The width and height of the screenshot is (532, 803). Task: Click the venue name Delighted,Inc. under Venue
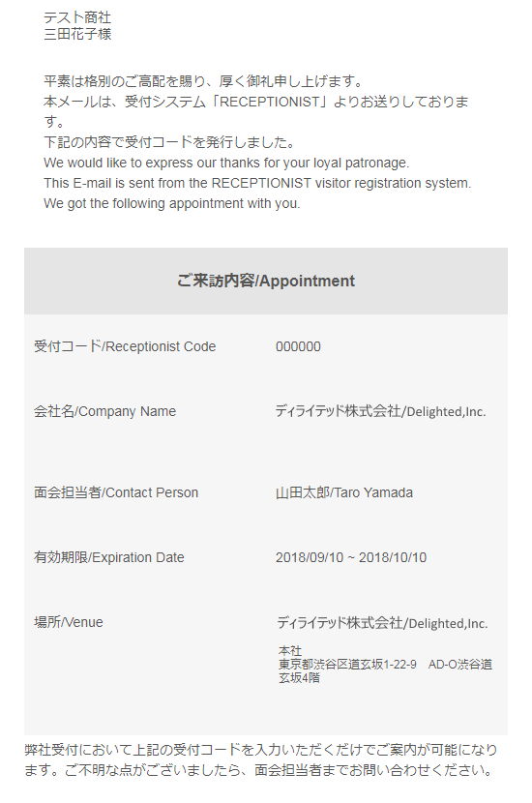click(382, 623)
